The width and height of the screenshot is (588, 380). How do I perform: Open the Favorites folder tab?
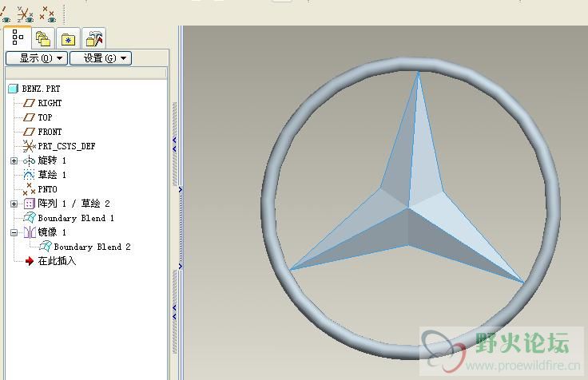[68, 38]
